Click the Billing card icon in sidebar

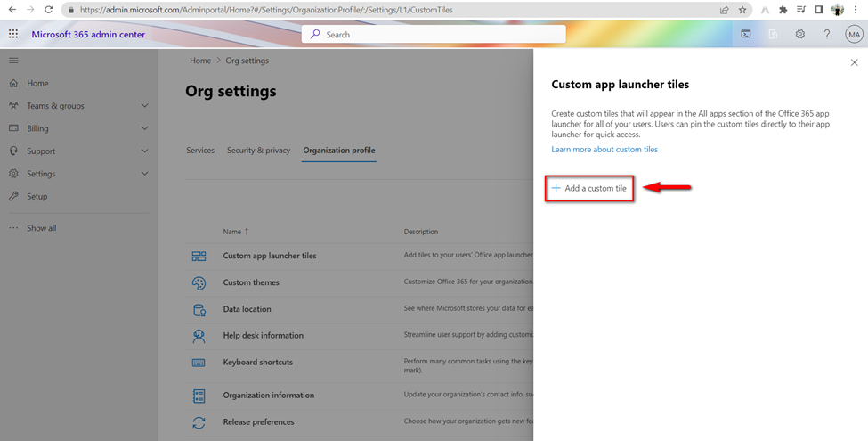(x=14, y=128)
